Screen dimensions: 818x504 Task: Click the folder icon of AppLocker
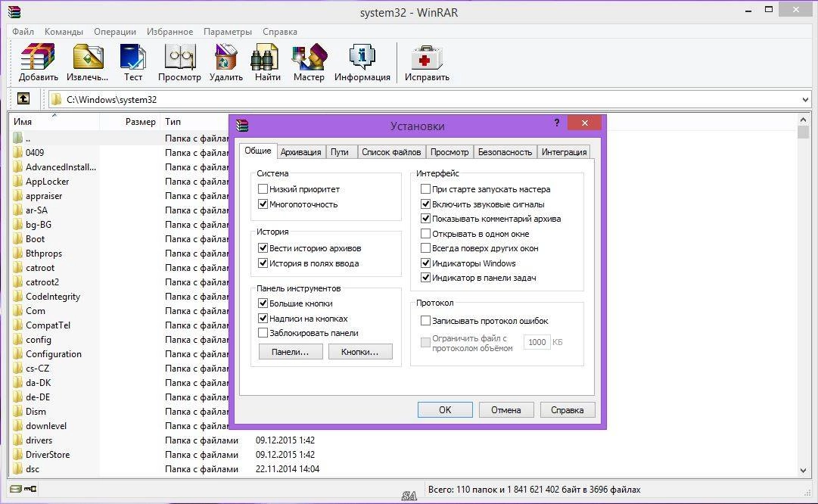click(x=18, y=181)
